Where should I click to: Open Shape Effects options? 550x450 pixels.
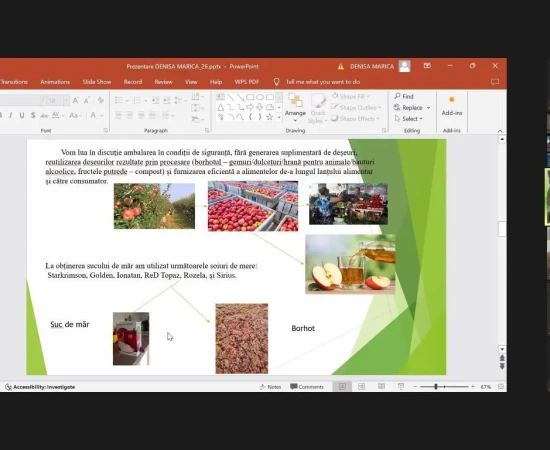click(355, 119)
